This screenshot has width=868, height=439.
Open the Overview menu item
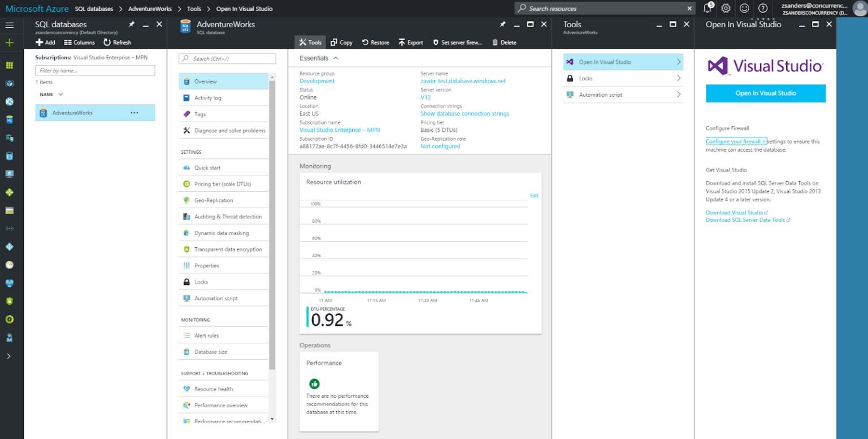[x=224, y=81]
